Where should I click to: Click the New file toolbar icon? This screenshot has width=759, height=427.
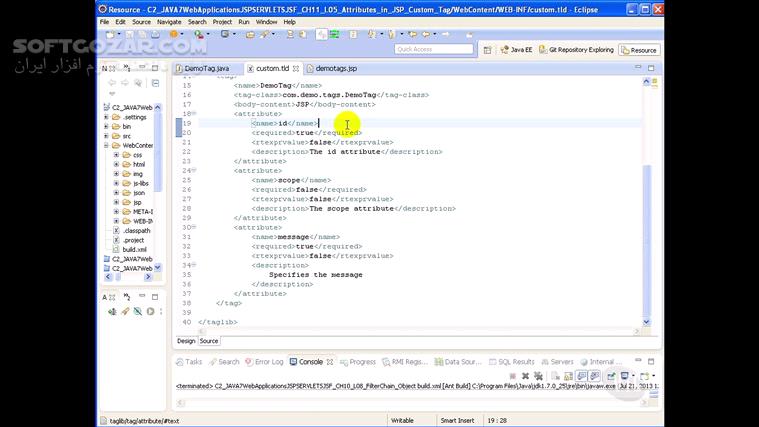[x=110, y=34]
